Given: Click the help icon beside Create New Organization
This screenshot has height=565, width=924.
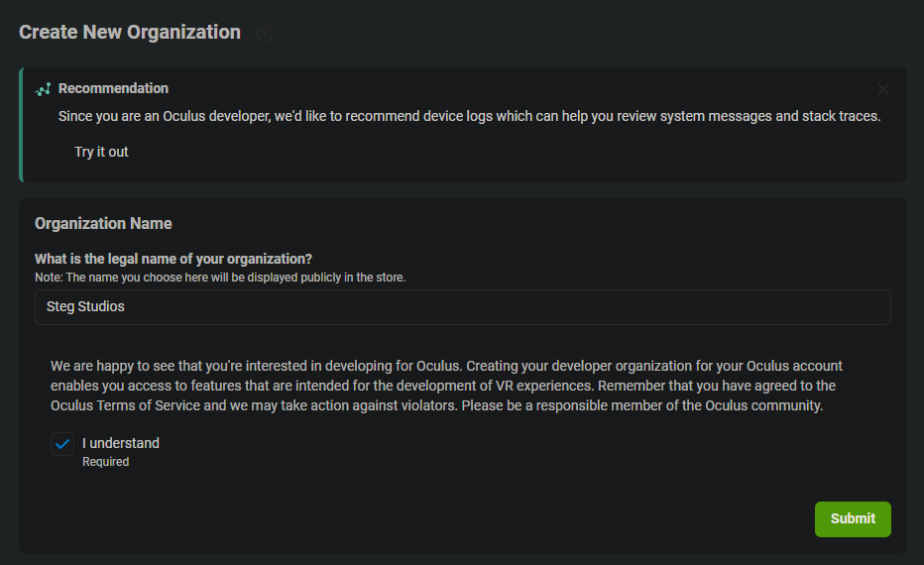Looking at the screenshot, I should click(265, 34).
